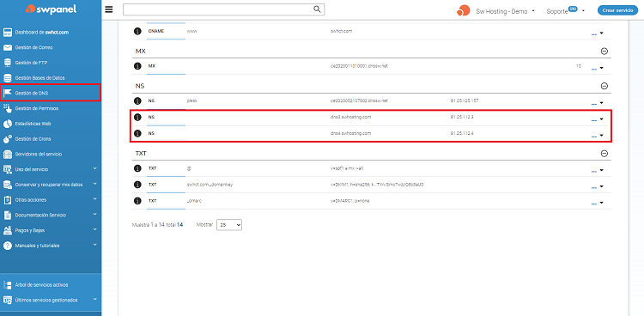644x316 pixels.
Task: Click the Otras acciones clipboard icon
Action: 8,200
